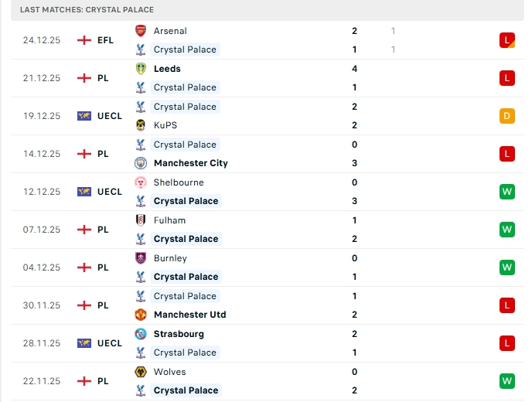
Task: Click the Shelbourne club crest icon
Action: tap(140, 182)
